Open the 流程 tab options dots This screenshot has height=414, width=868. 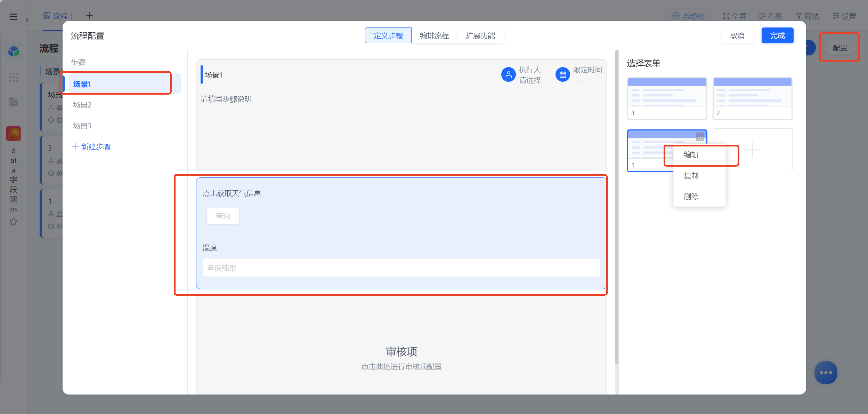point(72,15)
